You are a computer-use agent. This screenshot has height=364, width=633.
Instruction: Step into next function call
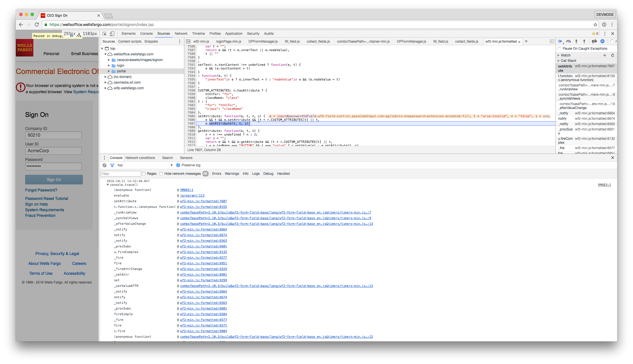576,42
